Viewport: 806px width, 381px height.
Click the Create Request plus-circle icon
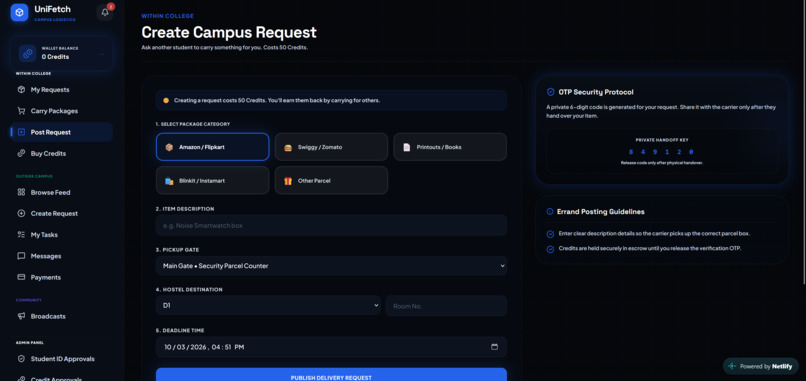(21, 213)
